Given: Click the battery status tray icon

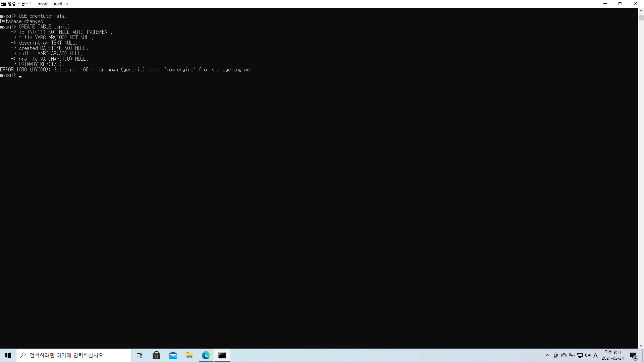Looking at the screenshot, I should (572, 355).
